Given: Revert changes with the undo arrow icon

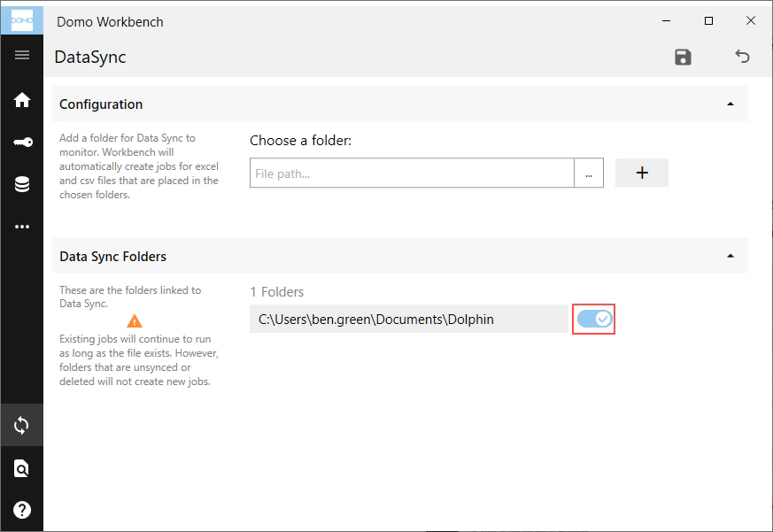Looking at the screenshot, I should point(742,56).
